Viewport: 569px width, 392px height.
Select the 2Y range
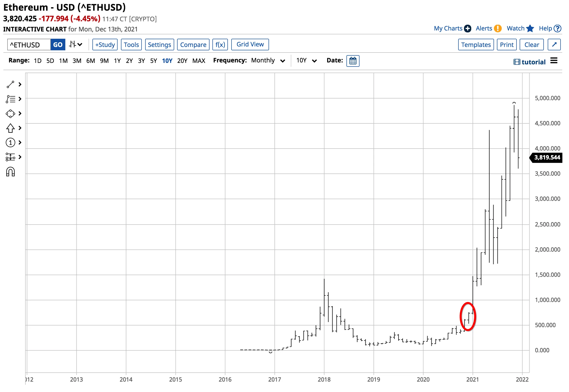(129, 61)
